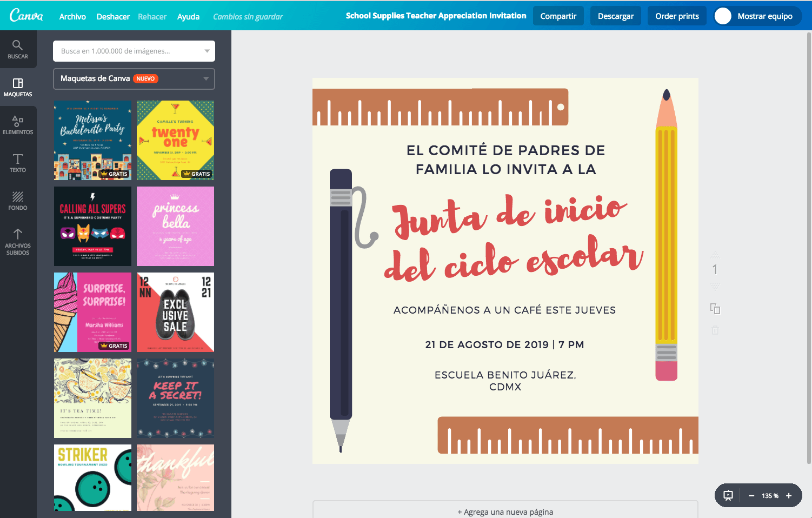The image size is (812, 518).
Task: Open the Texto tool panel
Action: click(18, 163)
